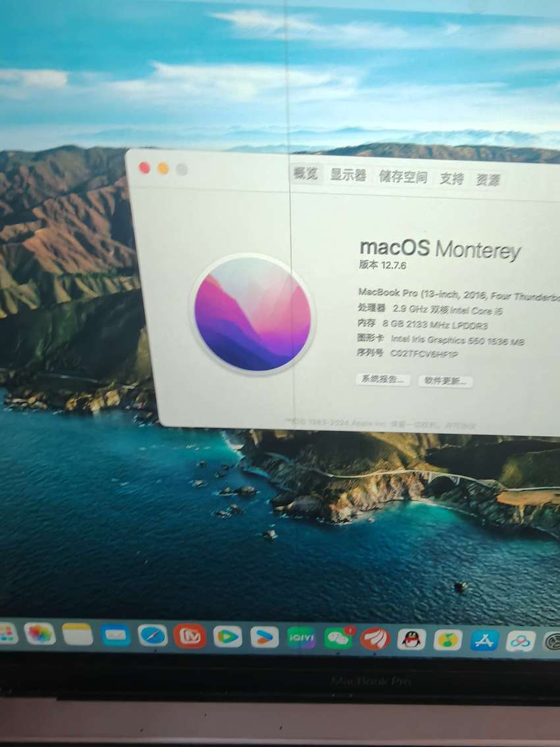Switch to the 概览 overview tab
This screenshot has height=747, width=560.
coord(305,173)
